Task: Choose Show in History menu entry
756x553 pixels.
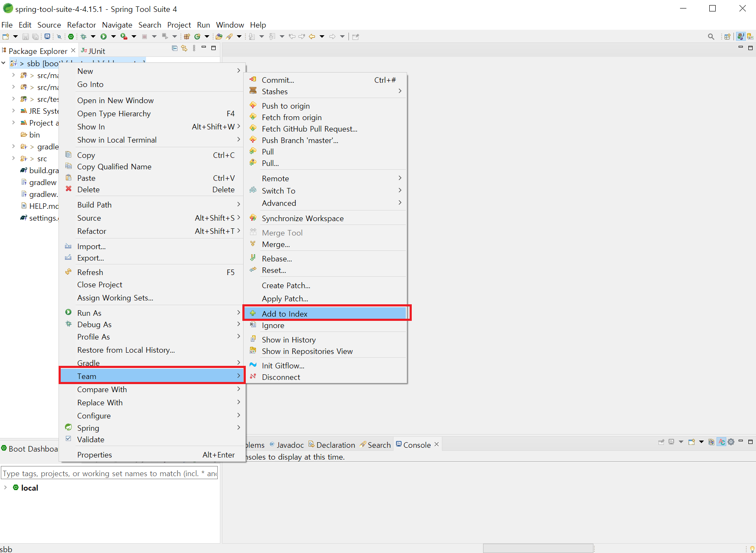Action: coord(325,340)
